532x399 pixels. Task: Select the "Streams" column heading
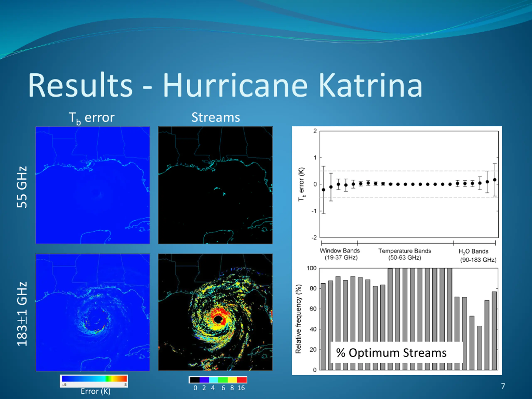pyautogui.click(x=216, y=117)
